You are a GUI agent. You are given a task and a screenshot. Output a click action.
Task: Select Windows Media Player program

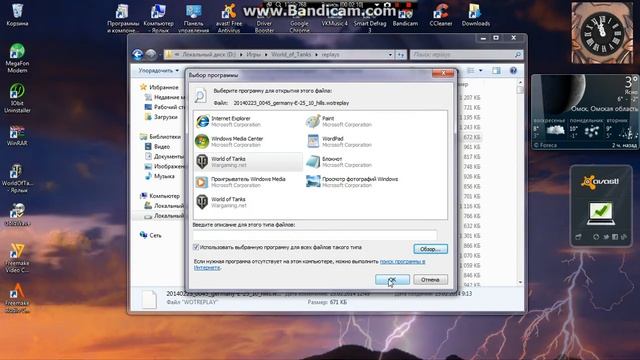pos(248,182)
